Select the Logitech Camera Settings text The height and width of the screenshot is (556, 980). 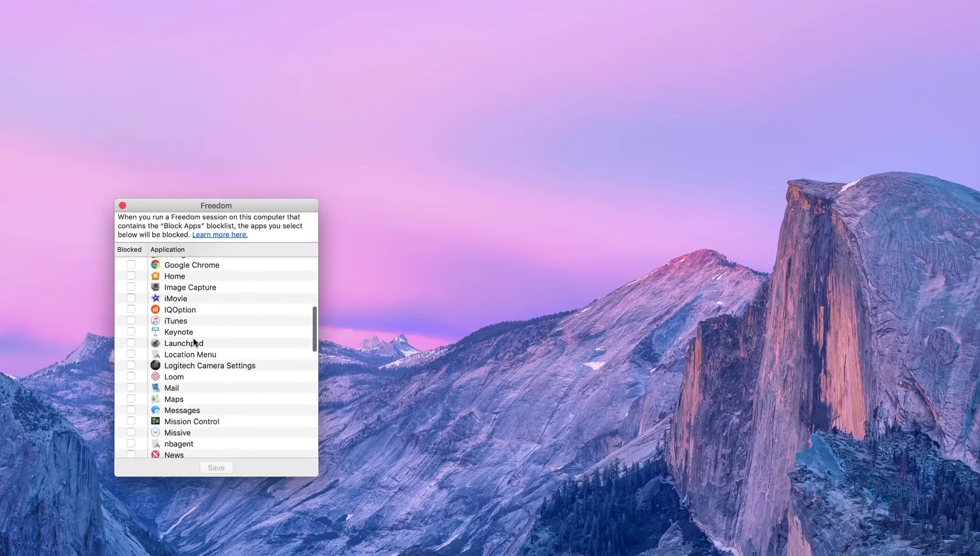point(210,366)
